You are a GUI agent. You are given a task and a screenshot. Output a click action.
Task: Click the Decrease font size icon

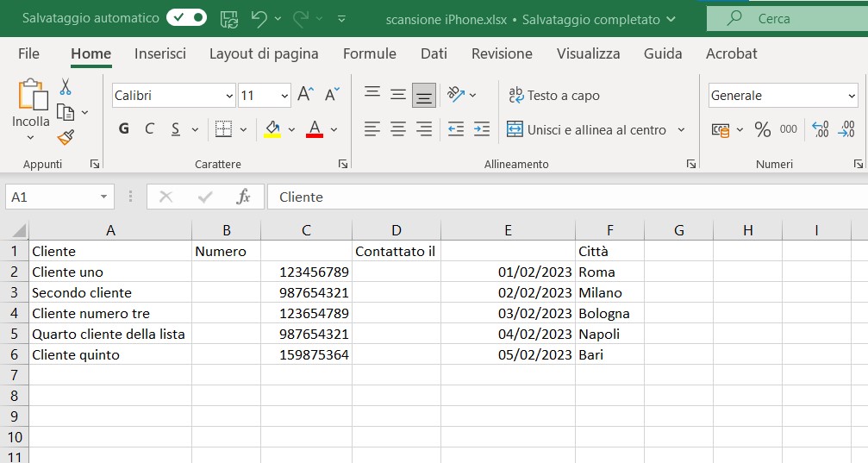[332, 95]
